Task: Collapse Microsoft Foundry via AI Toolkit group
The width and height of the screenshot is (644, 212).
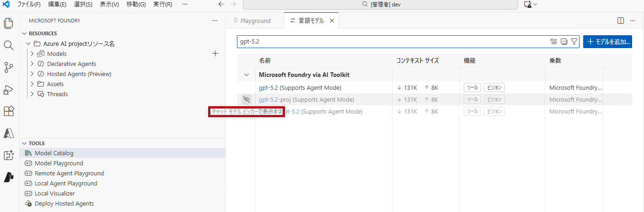Action: [247, 75]
